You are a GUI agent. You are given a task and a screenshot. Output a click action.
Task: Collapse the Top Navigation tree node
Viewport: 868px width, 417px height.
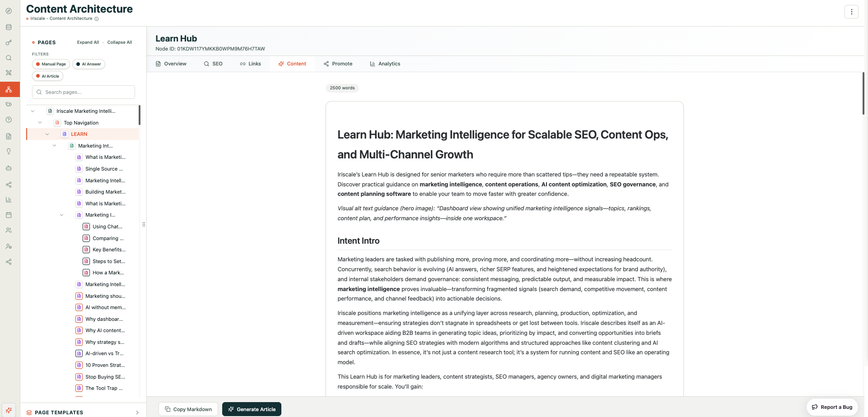coord(40,123)
